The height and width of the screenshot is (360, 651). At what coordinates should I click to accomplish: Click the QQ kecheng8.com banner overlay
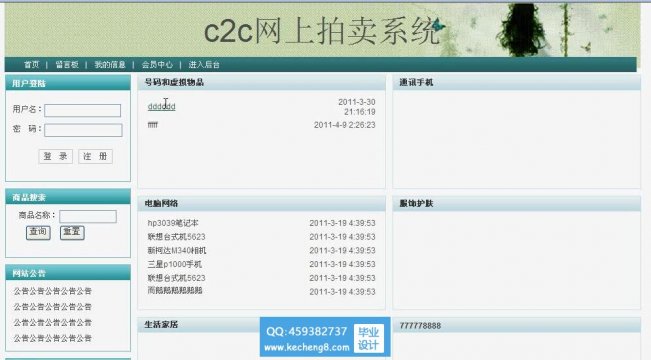pyautogui.click(x=325, y=337)
